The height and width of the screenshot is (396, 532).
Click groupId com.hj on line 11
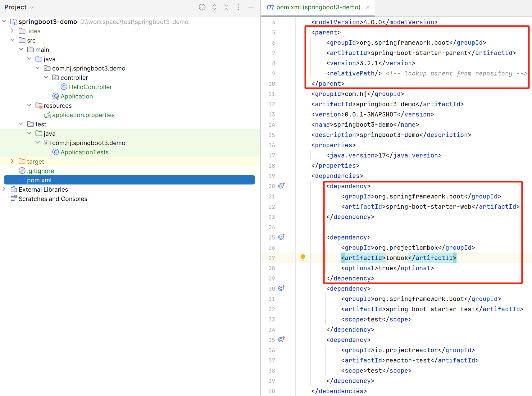(358, 94)
